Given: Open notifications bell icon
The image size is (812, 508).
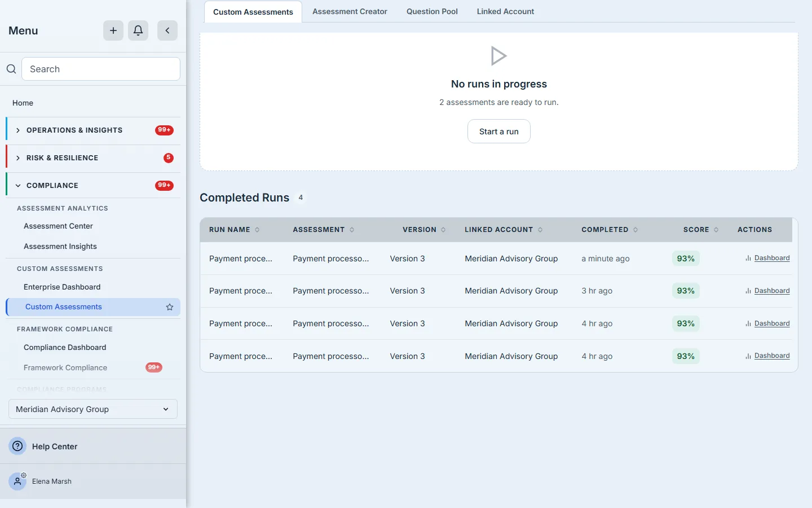Looking at the screenshot, I should [138, 30].
